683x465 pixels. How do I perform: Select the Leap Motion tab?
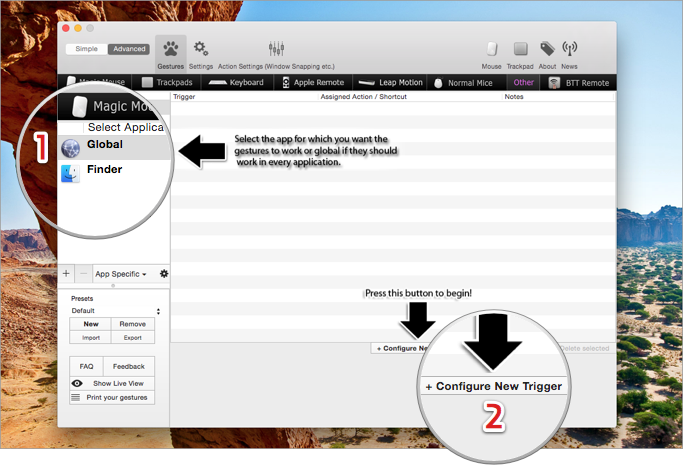(390, 82)
